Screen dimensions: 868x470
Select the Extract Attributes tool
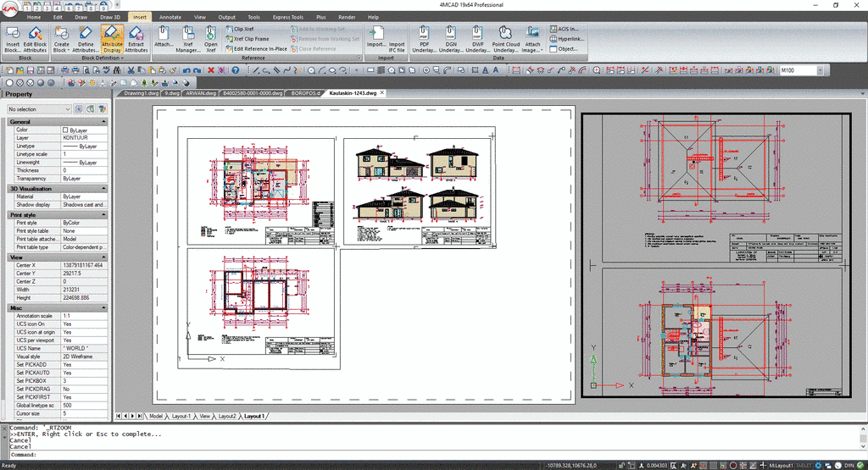pyautogui.click(x=136, y=39)
